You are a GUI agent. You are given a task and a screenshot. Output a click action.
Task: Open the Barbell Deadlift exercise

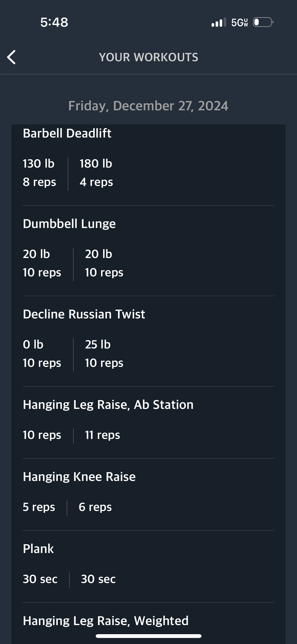coord(67,133)
